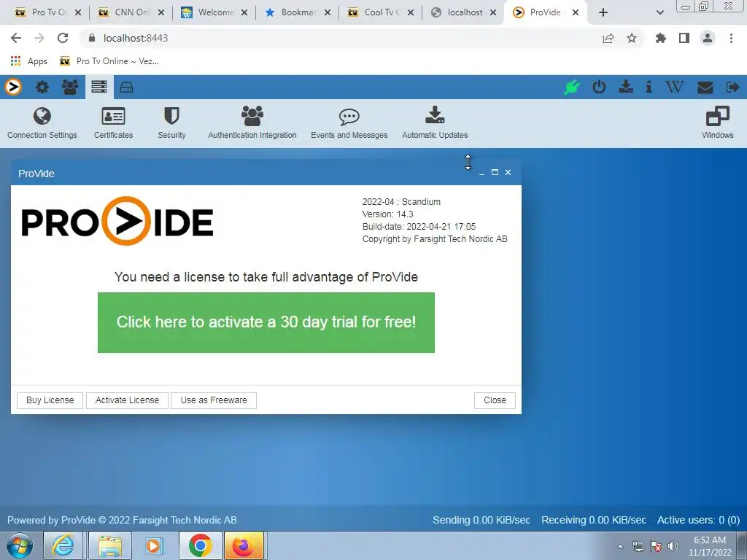Minimize the ProVide dialog window
747x560 pixels.
click(481, 172)
